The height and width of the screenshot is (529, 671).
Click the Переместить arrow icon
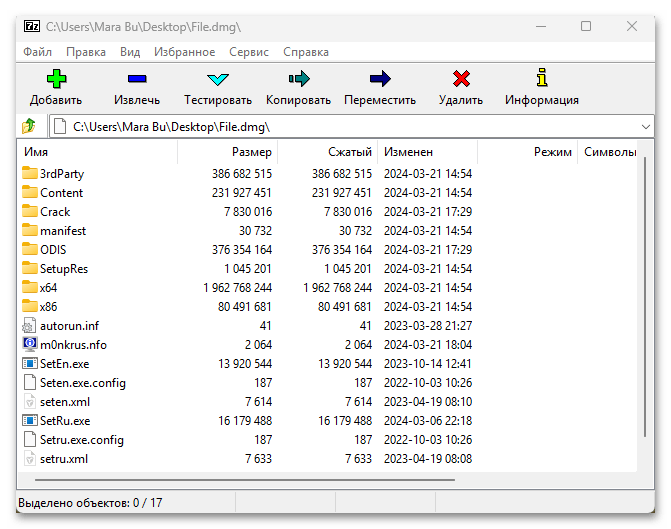[x=380, y=79]
